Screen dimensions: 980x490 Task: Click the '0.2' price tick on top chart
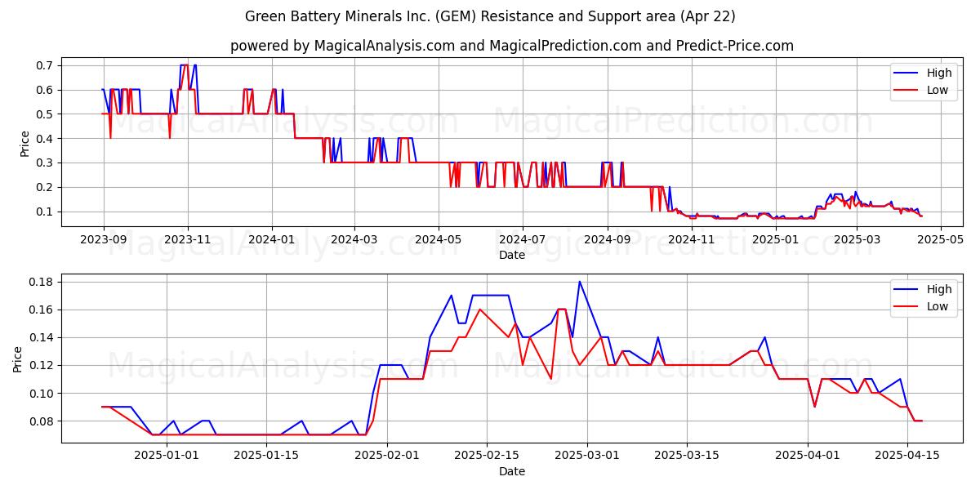[x=46, y=187]
